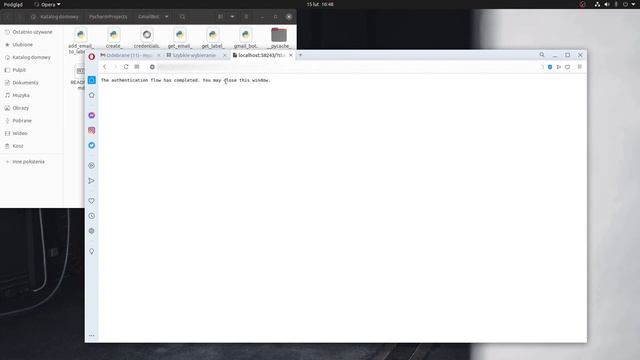Open Podgląd activities in top bar
Viewport: 640px width, 360px height.
tap(13, 4)
